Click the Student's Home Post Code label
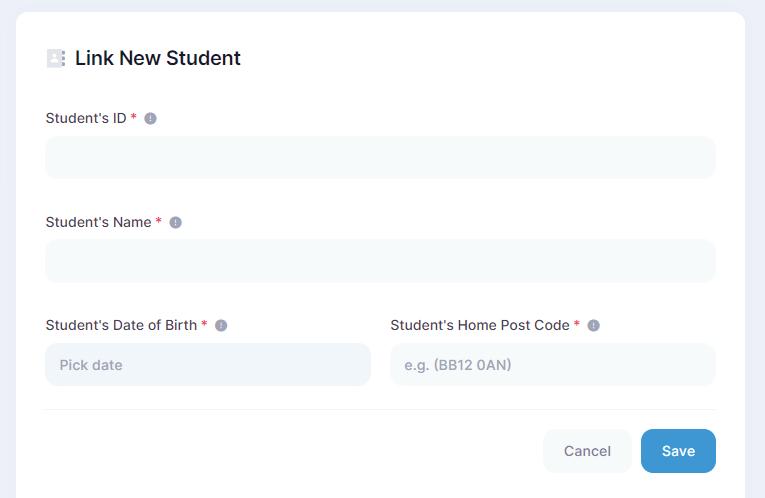Image resolution: width=765 pixels, height=498 pixels. (479, 325)
